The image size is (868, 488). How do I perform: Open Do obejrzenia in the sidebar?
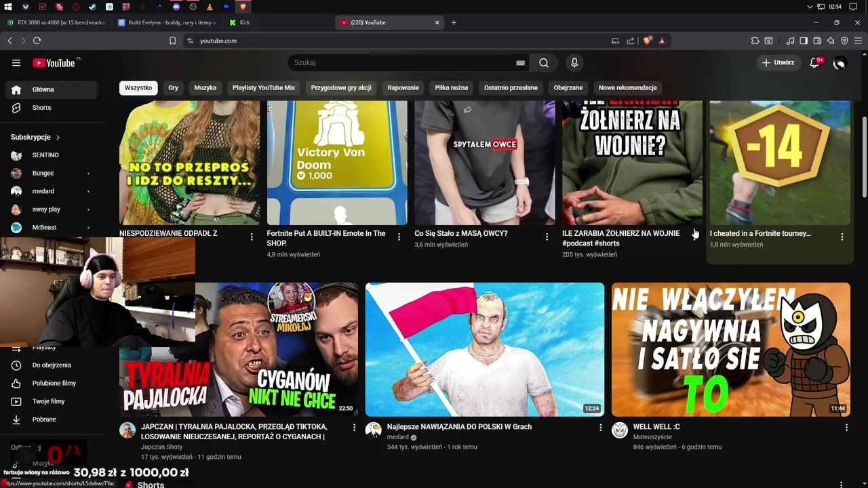52,365
